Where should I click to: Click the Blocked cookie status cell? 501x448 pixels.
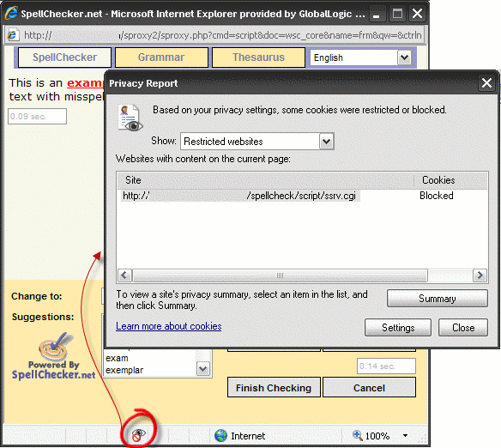436,196
